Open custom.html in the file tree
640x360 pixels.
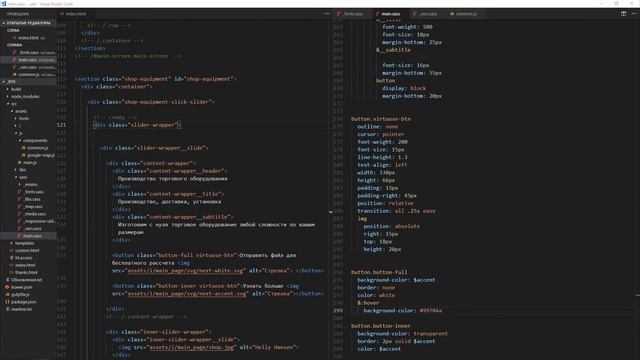(x=27, y=251)
